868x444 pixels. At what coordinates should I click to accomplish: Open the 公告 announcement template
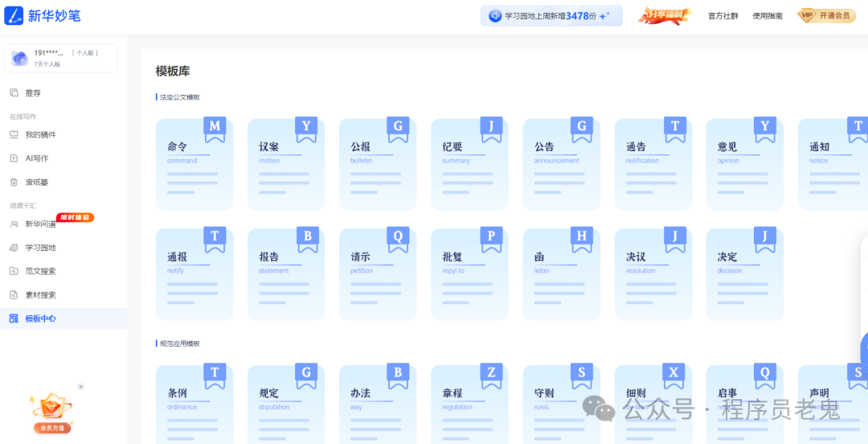tap(561, 164)
